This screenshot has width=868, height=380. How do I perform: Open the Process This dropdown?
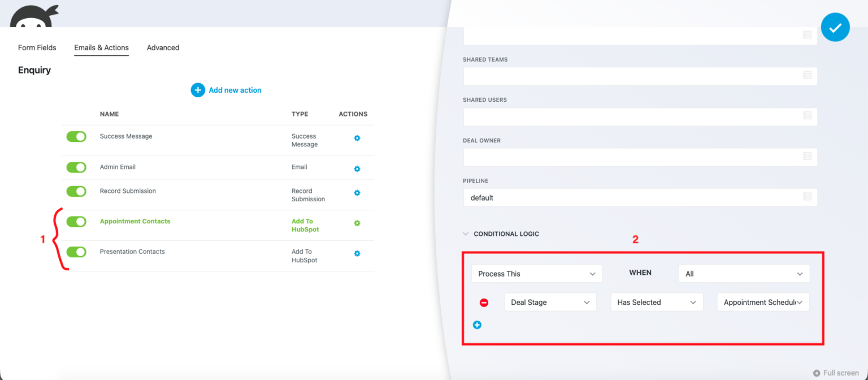[537, 274]
